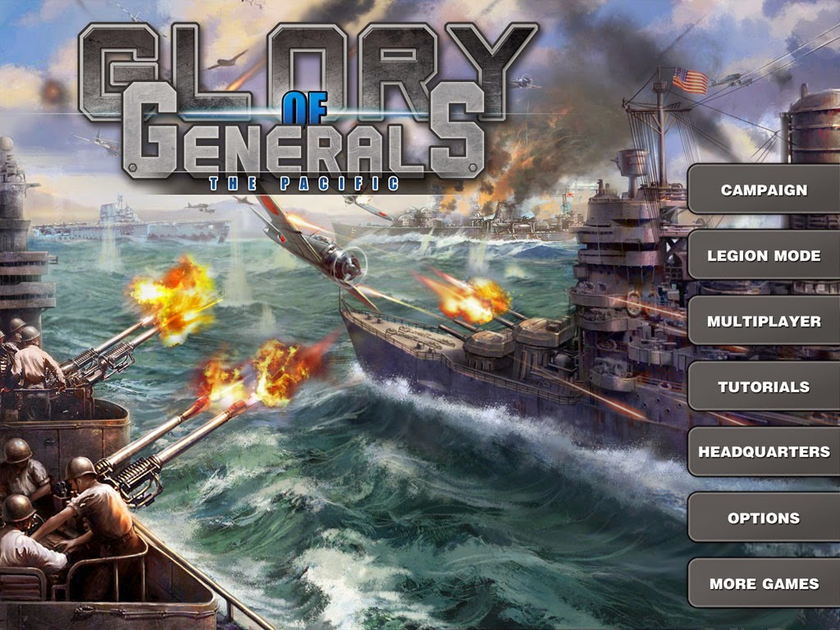Start the Campaign mode
This screenshot has width=840, height=630.
tap(764, 189)
